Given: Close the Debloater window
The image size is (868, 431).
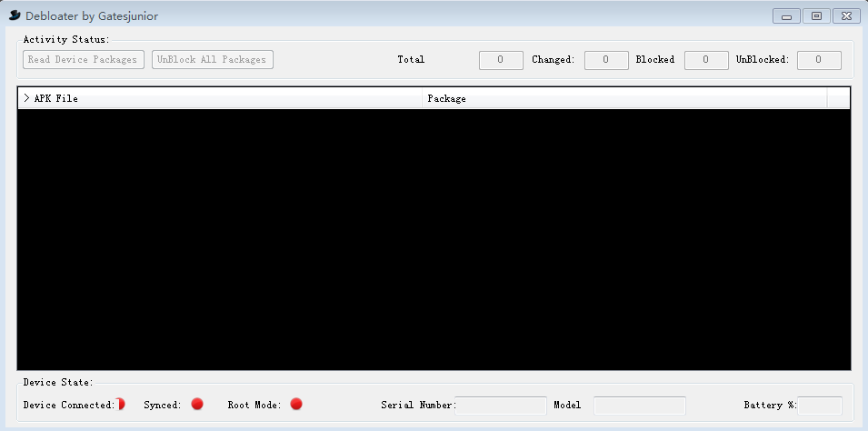Looking at the screenshot, I should point(846,15).
